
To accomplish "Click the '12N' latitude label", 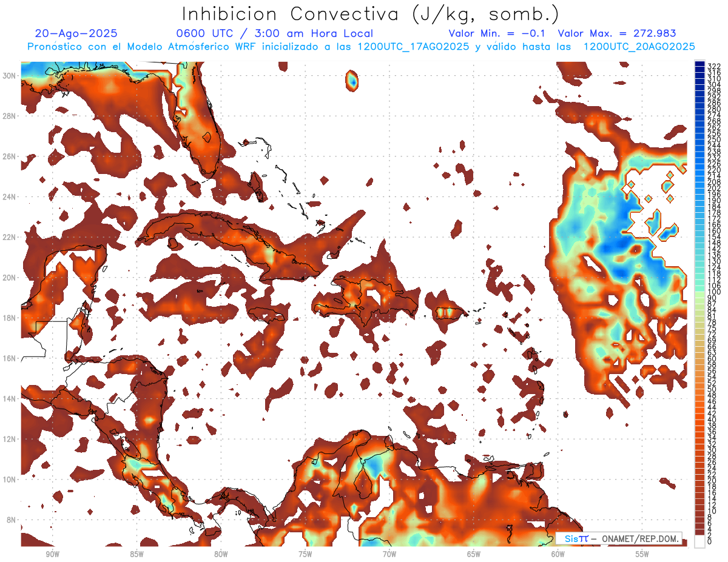I will (x=9, y=439).
